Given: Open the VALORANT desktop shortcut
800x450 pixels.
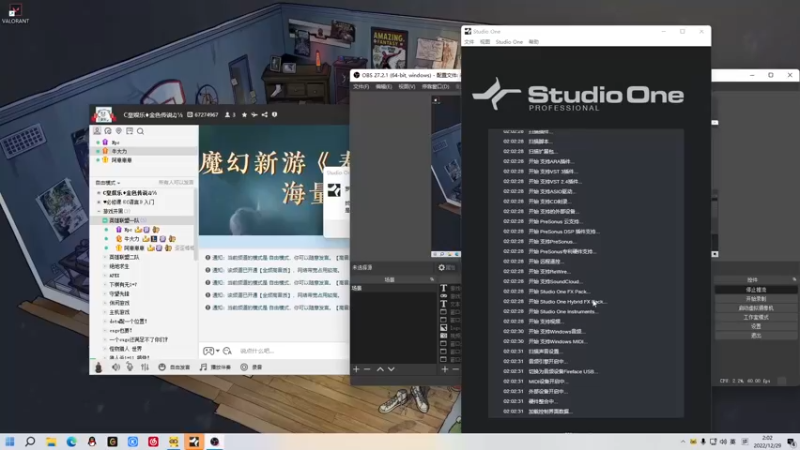Looking at the screenshot, I should 15,14.
